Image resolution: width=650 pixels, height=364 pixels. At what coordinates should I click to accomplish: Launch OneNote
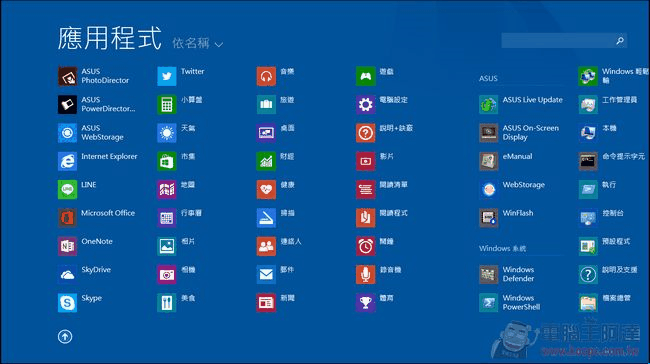click(x=85, y=246)
